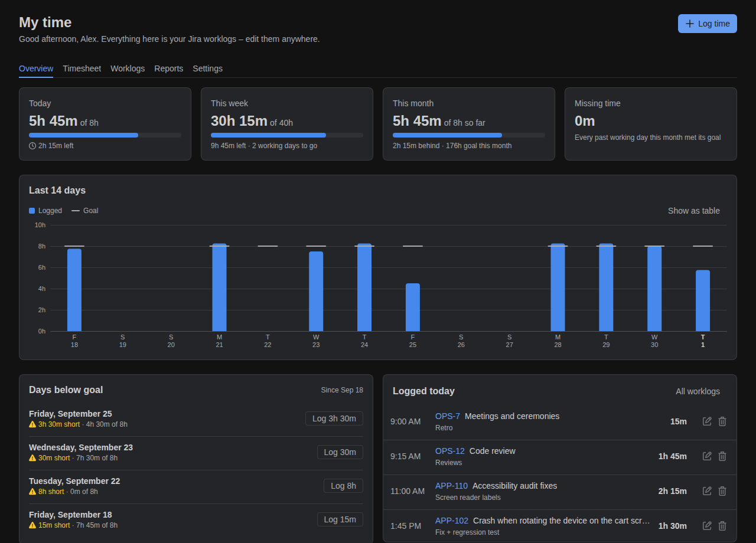This screenshot has height=543, width=756.
Task: Delete the OPS-12 Code review worklog
Action: coord(722,456)
